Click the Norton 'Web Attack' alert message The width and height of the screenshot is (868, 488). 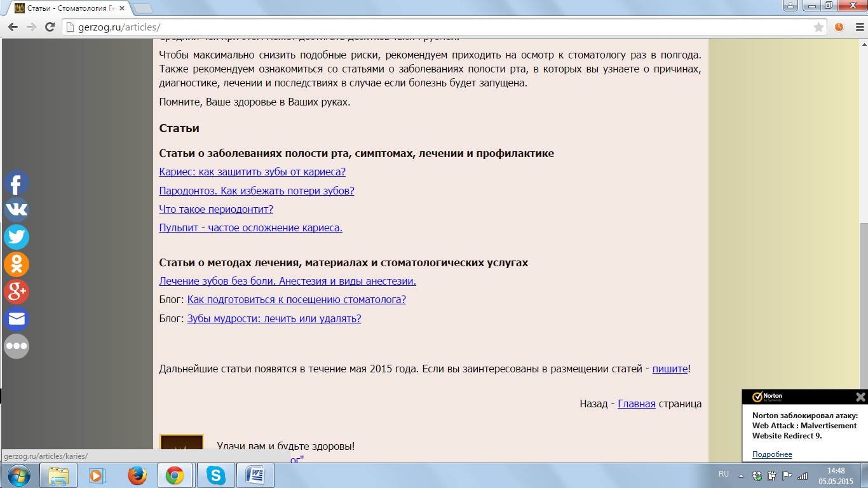pos(805,426)
